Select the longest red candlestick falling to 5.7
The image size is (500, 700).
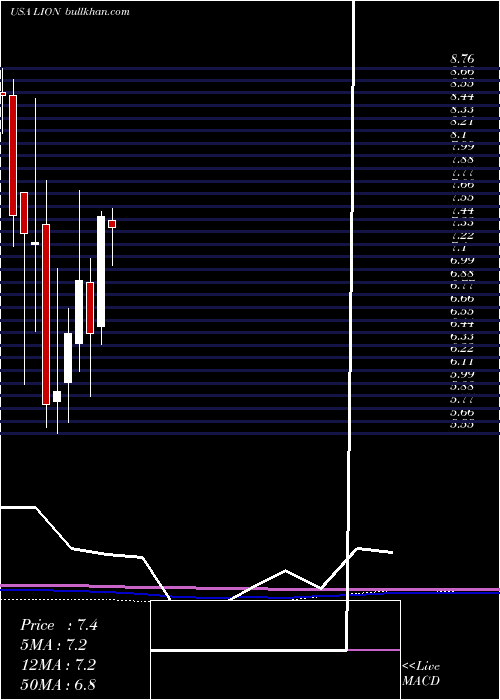click(46, 314)
